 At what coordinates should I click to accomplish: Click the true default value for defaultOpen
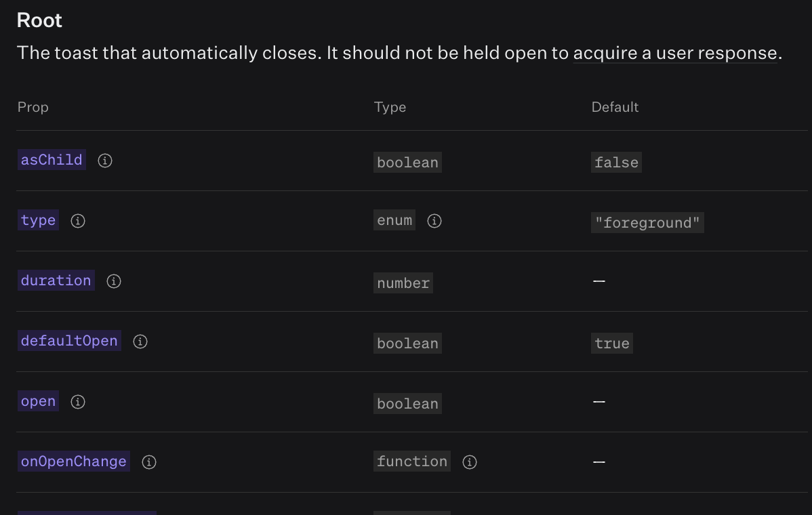pyautogui.click(x=611, y=343)
